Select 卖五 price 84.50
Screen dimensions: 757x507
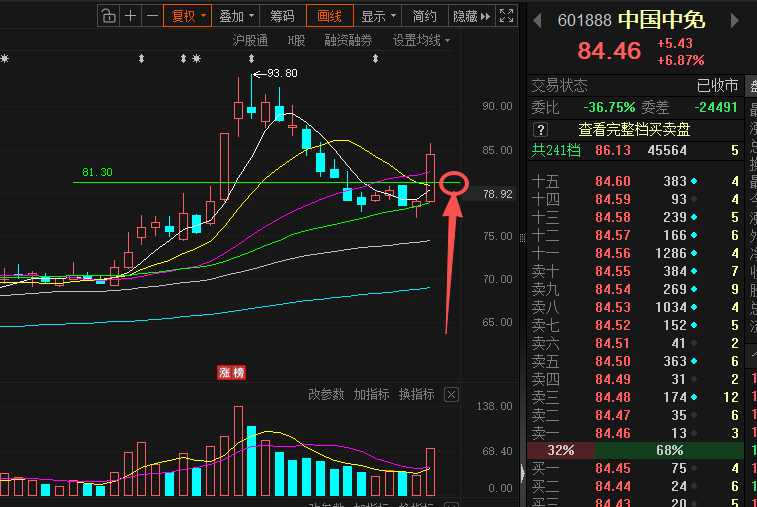pyautogui.click(x=613, y=361)
